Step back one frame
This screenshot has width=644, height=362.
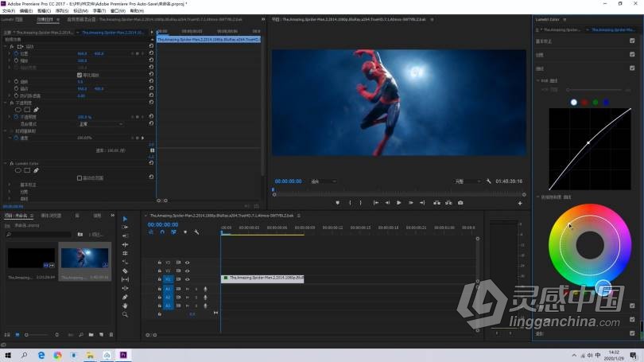coord(387,203)
